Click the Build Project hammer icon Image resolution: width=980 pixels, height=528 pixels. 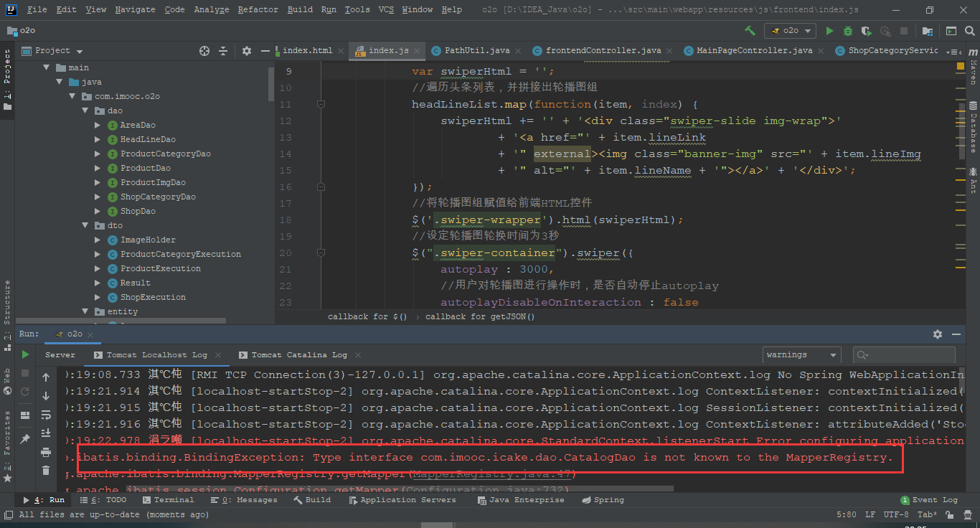tap(750, 31)
